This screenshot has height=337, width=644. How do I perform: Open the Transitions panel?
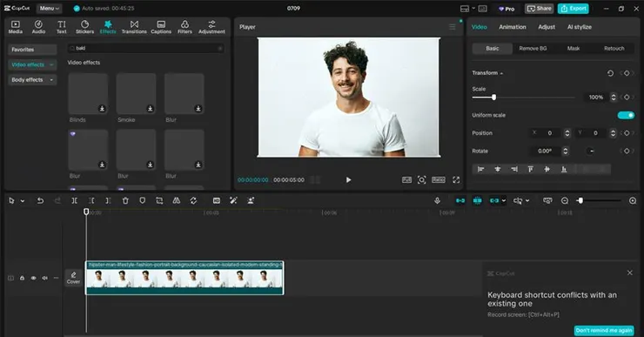point(134,27)
